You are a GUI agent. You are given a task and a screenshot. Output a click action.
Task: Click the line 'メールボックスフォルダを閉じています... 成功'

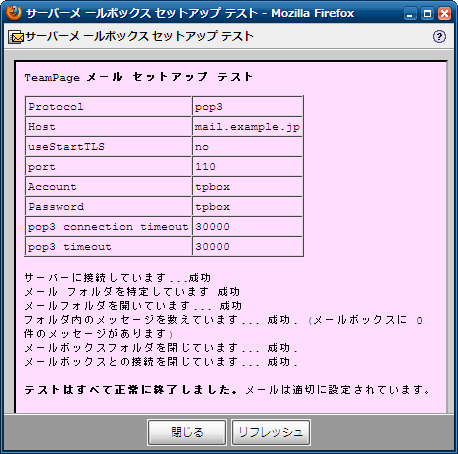point(161,348)
